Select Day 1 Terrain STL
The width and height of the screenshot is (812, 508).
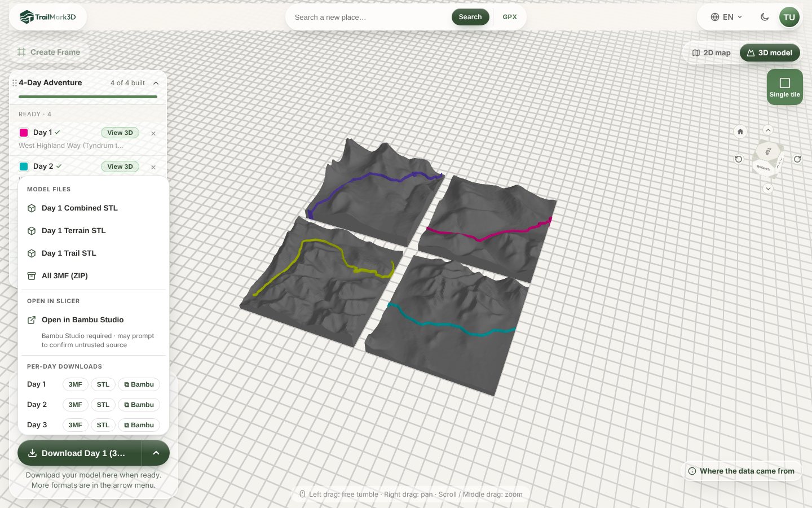[94, 231]
